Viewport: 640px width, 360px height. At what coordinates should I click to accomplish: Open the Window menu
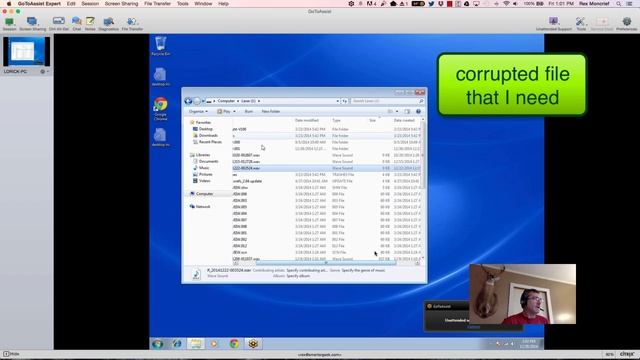click(203, 4)
